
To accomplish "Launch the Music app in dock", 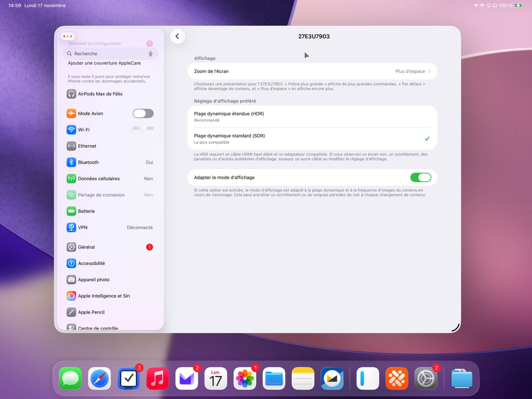I will point(158,378).
